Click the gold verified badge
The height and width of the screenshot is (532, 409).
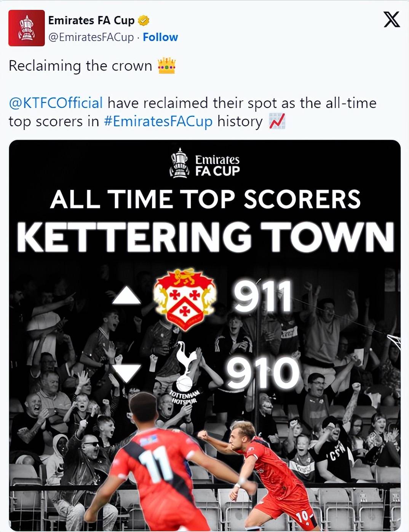[x=143, y=21]
